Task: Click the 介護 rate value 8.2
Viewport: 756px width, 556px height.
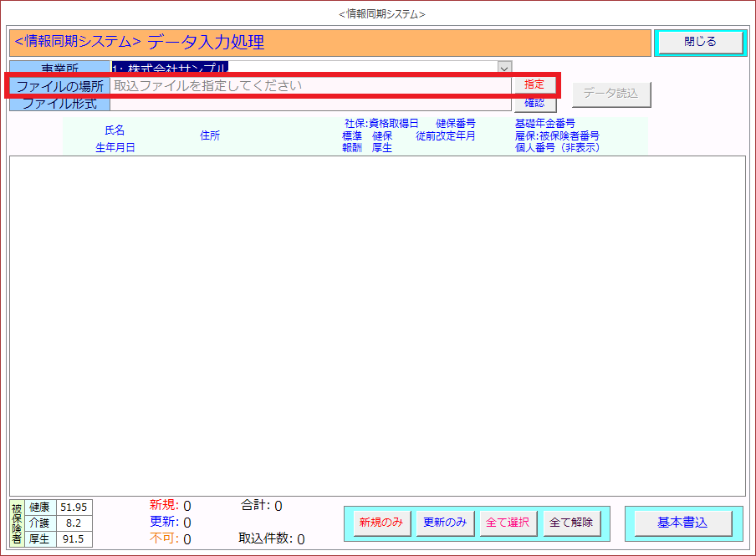Action: [73, 523]
